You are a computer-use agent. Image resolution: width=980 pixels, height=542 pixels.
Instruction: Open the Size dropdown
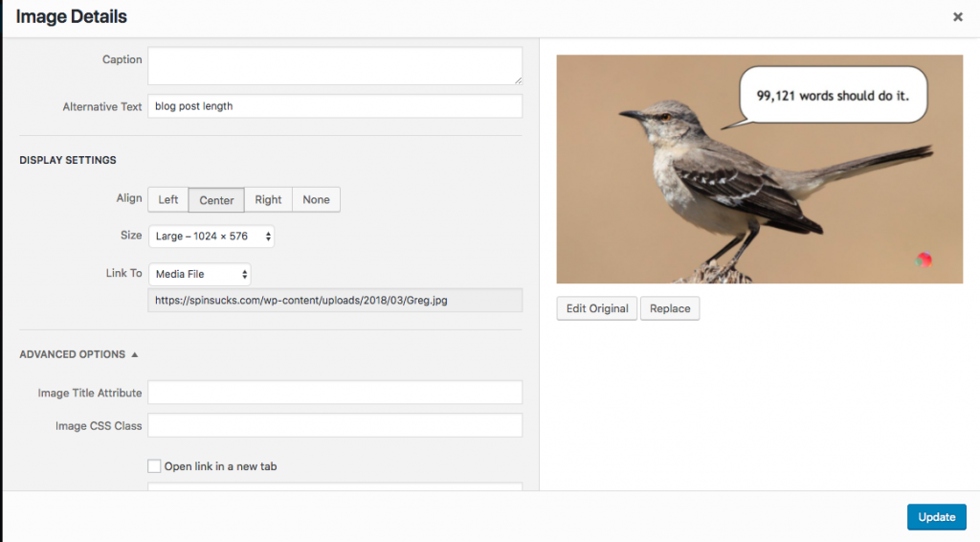[212, 236]
